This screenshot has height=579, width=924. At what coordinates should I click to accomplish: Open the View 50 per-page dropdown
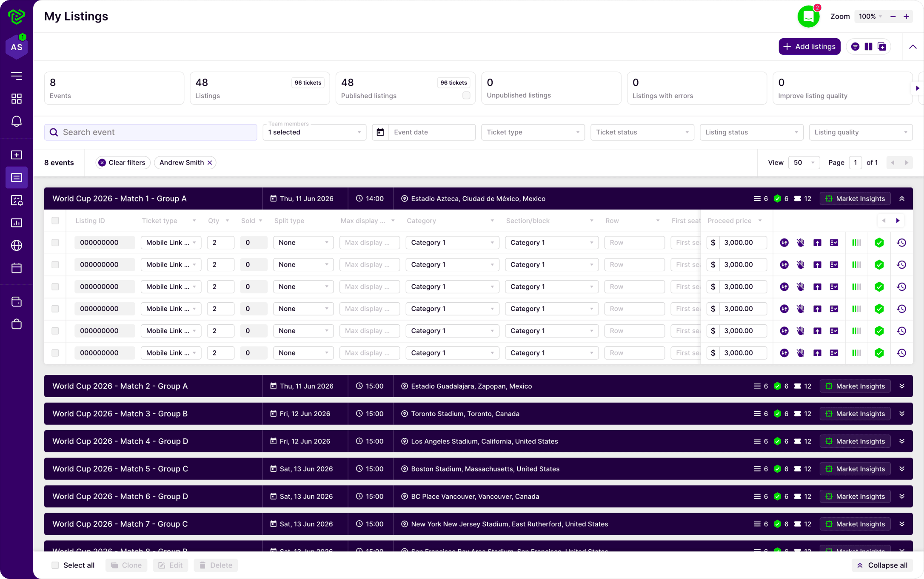click(804, 163)
